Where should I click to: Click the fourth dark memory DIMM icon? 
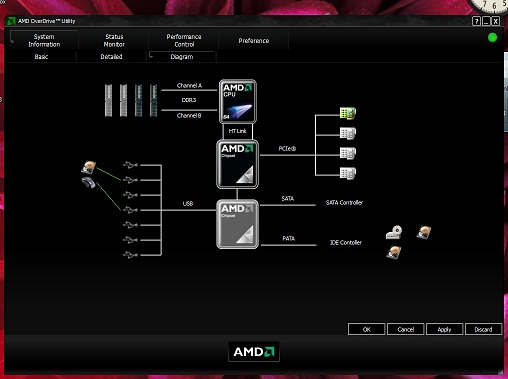[x=153, y=100]
